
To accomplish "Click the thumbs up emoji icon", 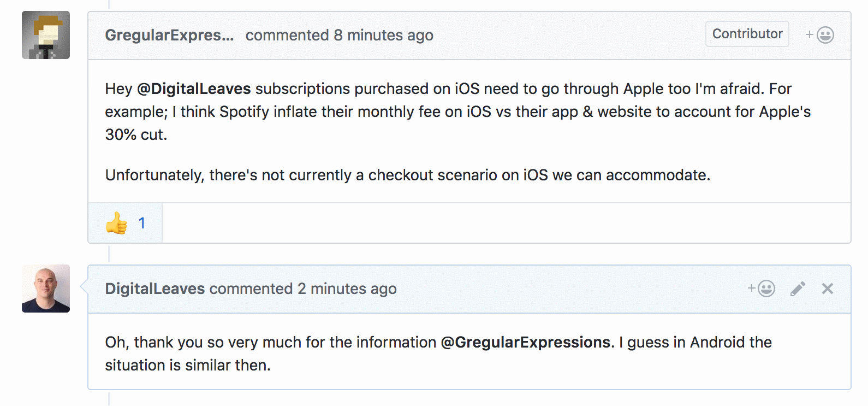I will point(116,223).
